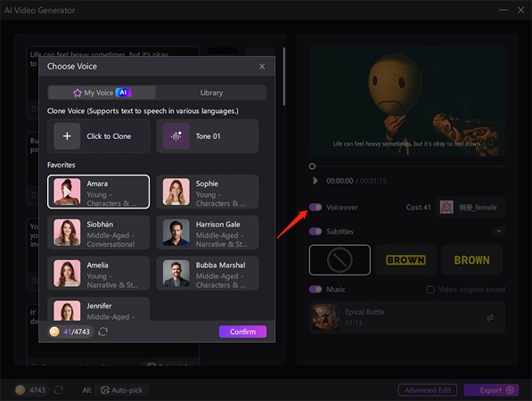532x401 pixels.
Task: Refresh the credit balance in the bottom bar
Action: tap(58, 390)
